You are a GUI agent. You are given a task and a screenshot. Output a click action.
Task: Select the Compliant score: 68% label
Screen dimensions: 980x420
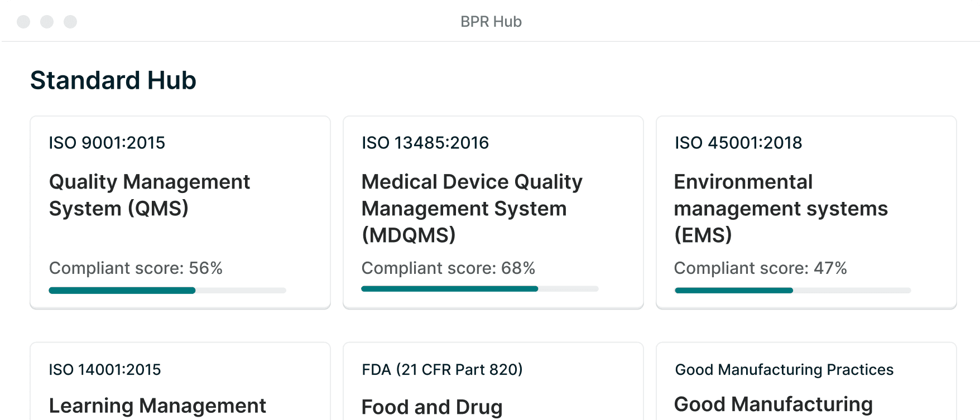coord(448,268)
